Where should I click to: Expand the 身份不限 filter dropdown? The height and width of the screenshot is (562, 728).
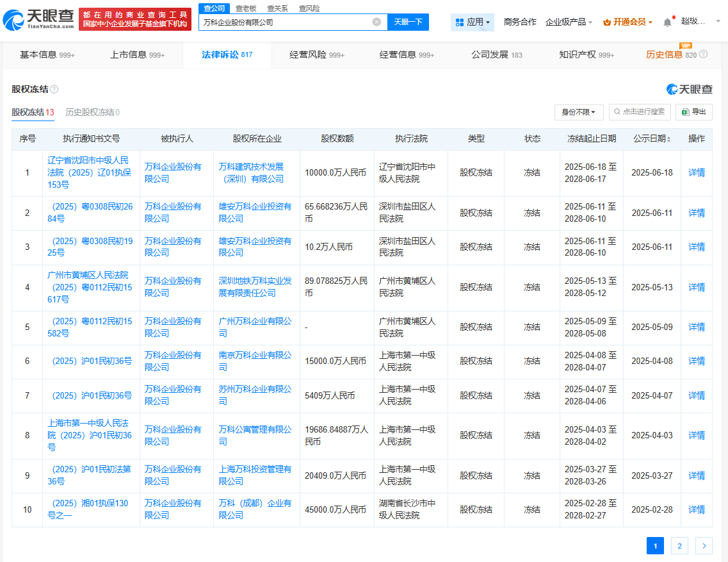[579, 112]
